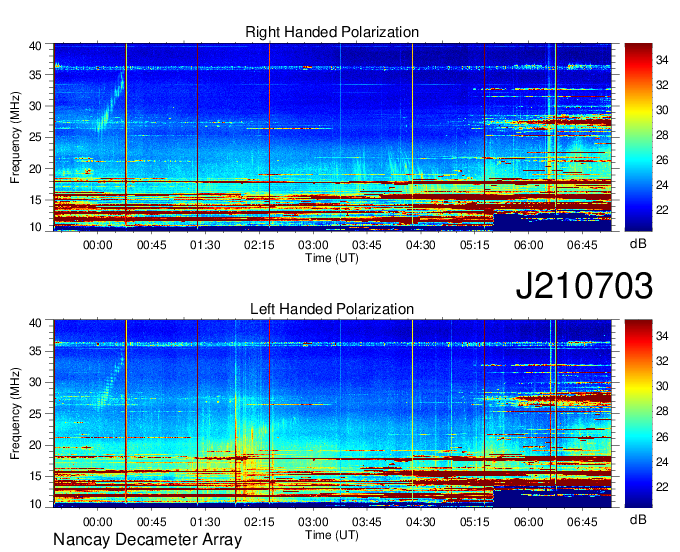Click the "34" value on Left Handed colorbar

coord(662,336)
